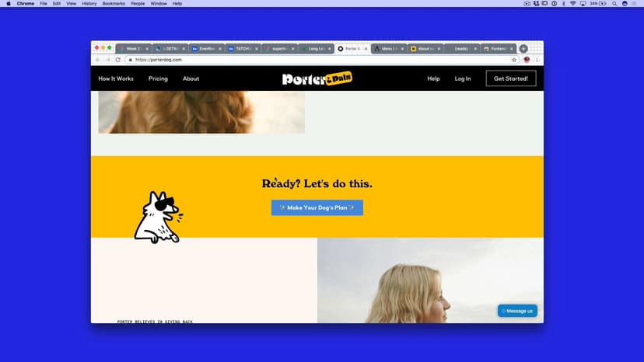Click the browser reload icon

pos(118,60)
